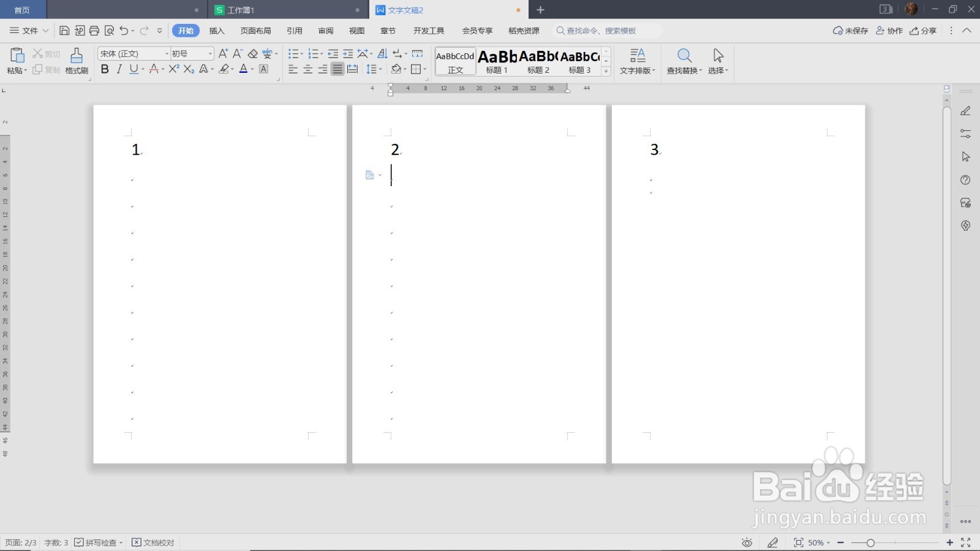Viewport: 980px width, 551px height.
Task: Toggle Underline formatting
Action: 134,69
